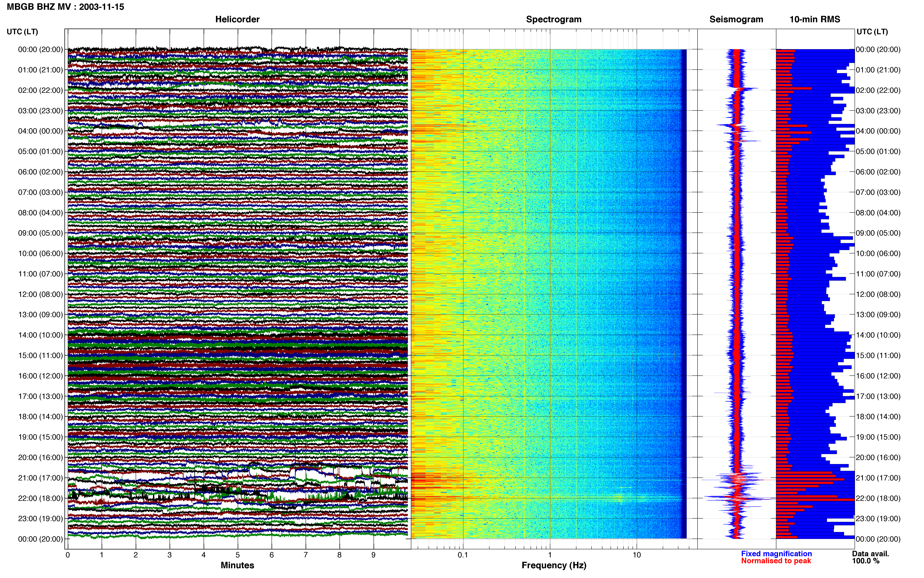The height and width of the screenshot is (578, 924).
Task: Select the Spectrogram panel heading
Action: 554,20
